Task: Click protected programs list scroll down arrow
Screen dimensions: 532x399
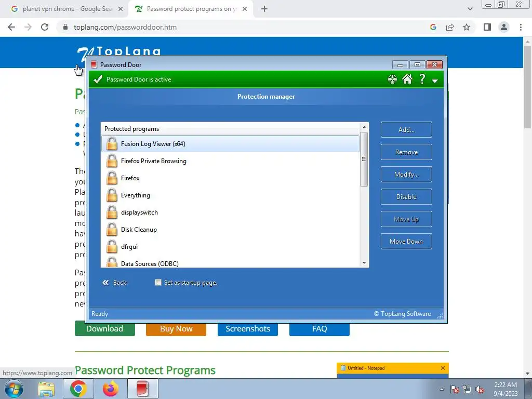Action: click(x=364, y=262)
